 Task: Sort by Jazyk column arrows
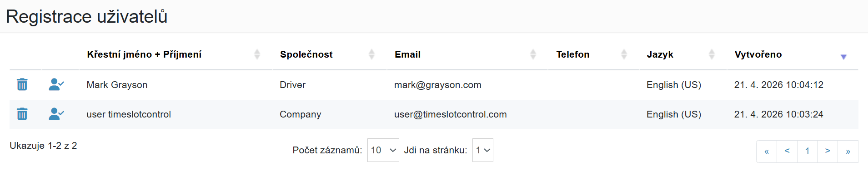tap(712, 54)
